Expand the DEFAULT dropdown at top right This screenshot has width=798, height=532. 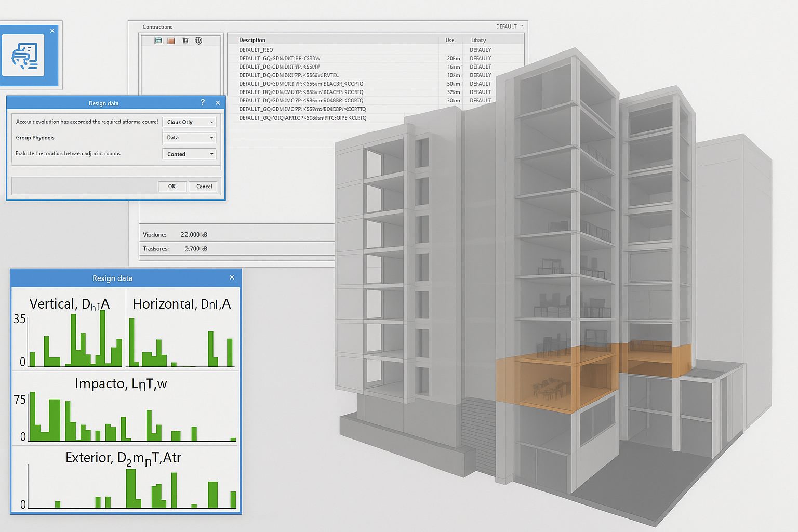[x=509, y=26]
